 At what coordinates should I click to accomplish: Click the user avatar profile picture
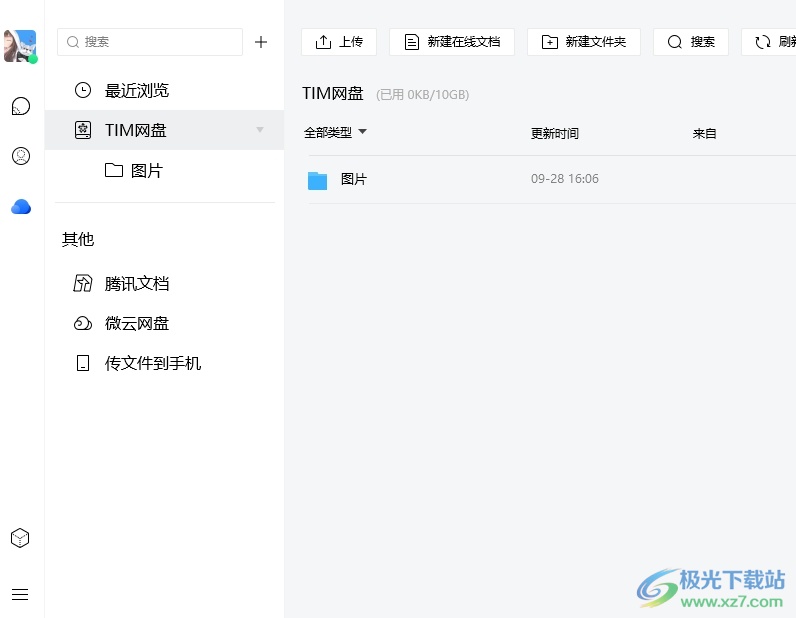pyautogui.click(x=20, y=46)
